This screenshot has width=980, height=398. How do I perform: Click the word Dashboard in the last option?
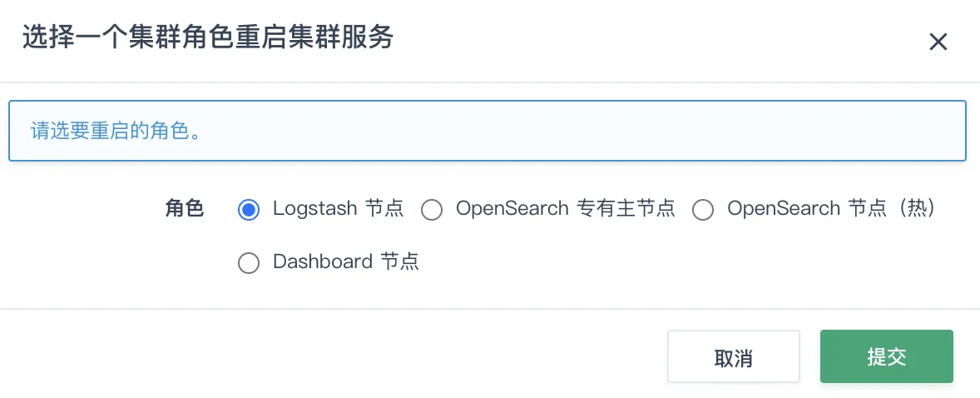(x=323, y=261)
